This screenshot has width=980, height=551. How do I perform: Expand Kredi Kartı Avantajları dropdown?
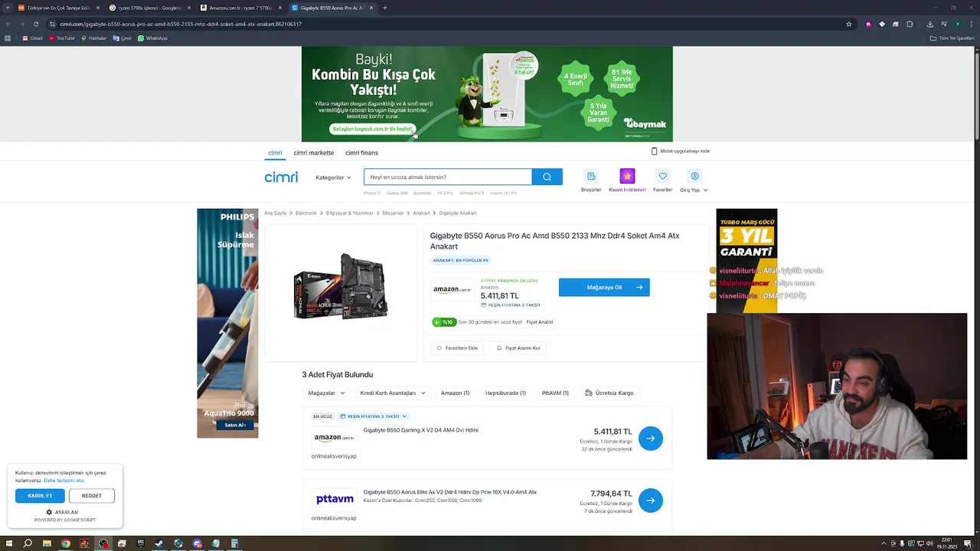pos(393,393)
